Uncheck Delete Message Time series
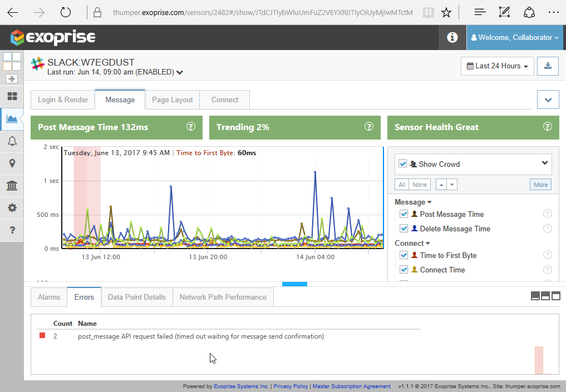 [x=404, y=229]
